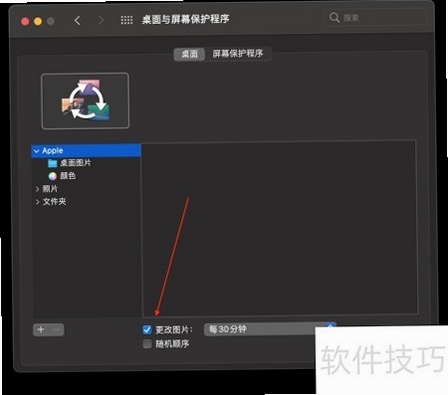The width and height of the screenshot is (448, 395).
Task: Expand the 文件夹 group chevron
Action: [x=37, y=202]
